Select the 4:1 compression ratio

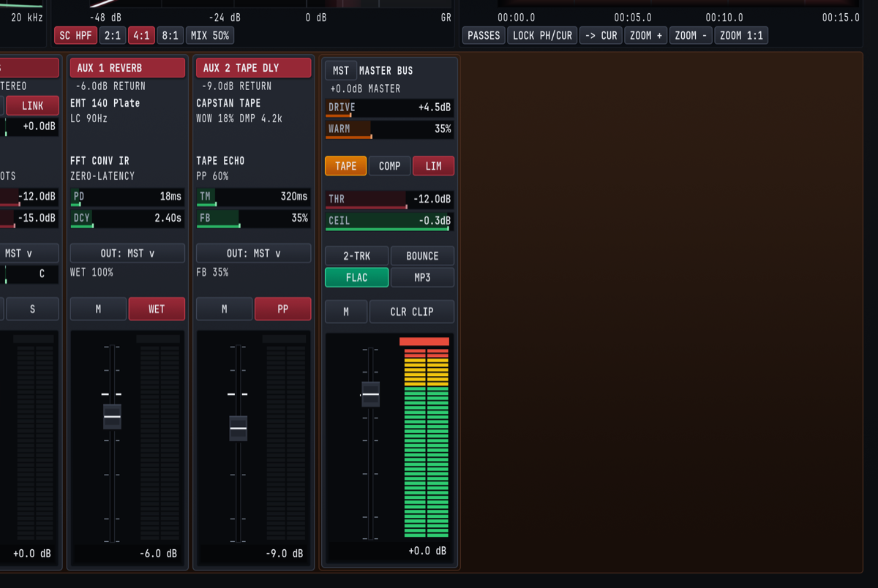[x=141, y=35]
